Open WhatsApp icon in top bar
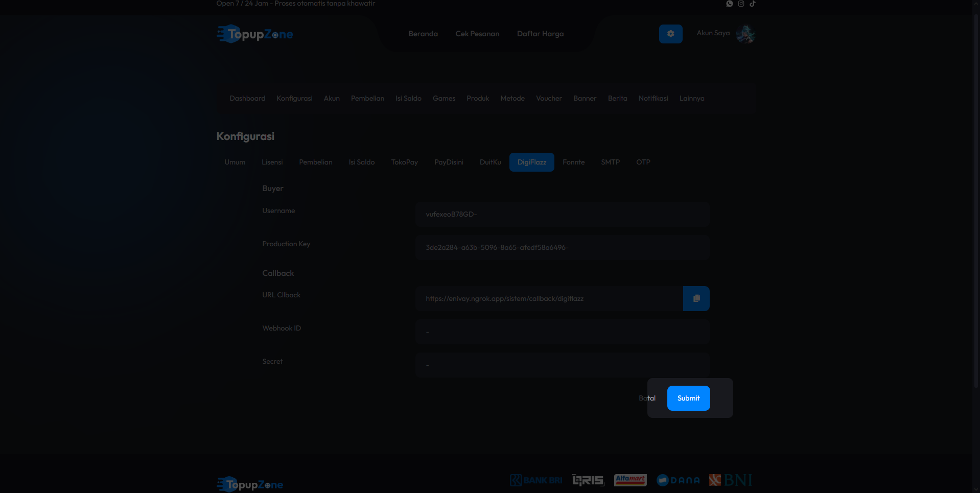Viewport: 980px width, 493px height. coord(730,4)
